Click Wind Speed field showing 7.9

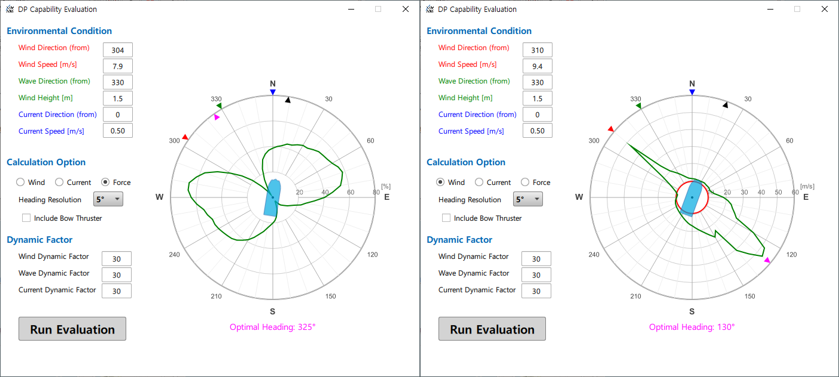point(118,66)
